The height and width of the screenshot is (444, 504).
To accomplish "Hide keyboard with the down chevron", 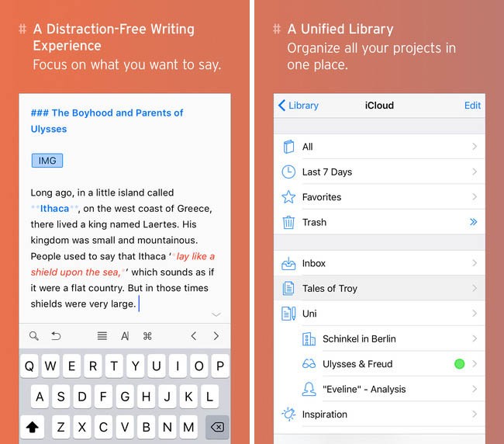I will coord(216,314).
